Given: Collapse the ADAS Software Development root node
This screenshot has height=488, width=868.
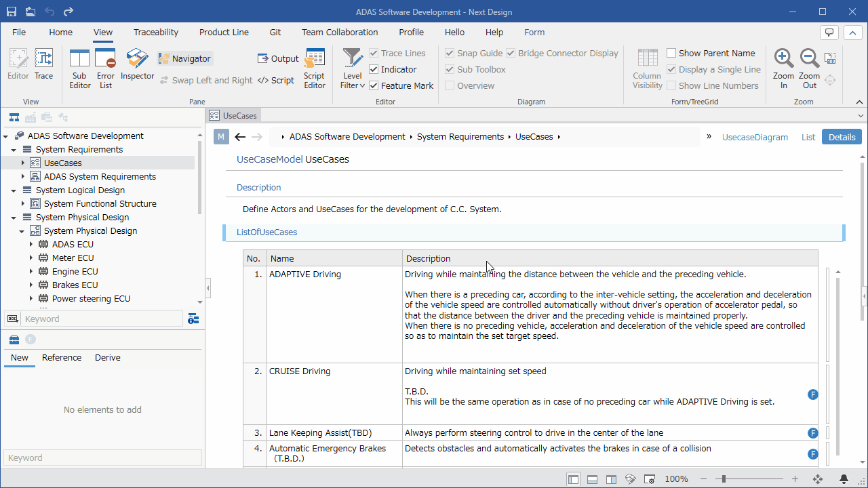Looking at the screenshot, I should tap(5, 136).
